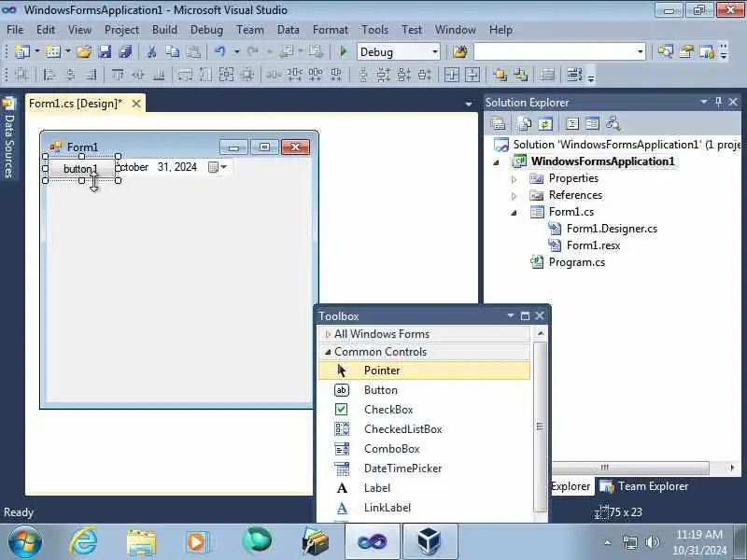Click Show All Files icon in Solution Explorer
The height and width of the screenshot is (560, 747).
[525, 124]
